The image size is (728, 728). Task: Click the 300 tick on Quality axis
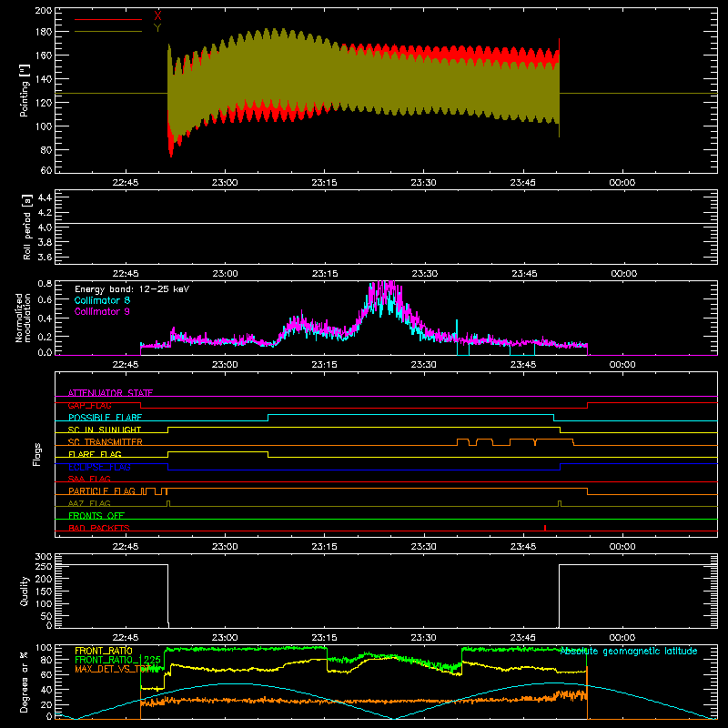[44, 557]
